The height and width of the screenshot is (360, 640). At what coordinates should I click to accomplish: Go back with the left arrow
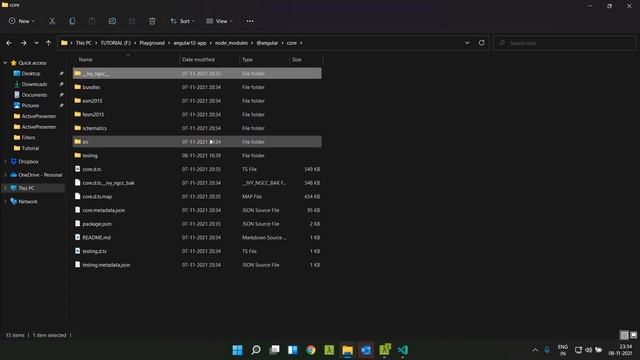click(9, 43)
